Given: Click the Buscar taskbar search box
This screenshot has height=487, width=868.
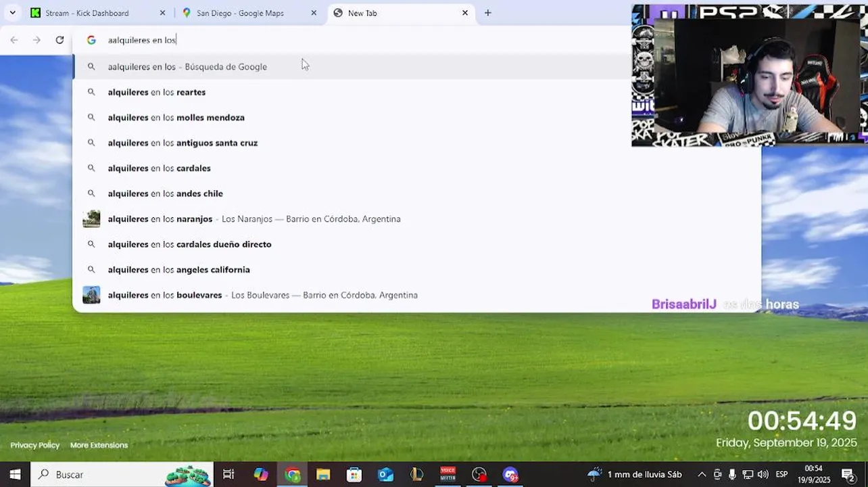Looking at the screenshot, I should [x=122, y=474].
